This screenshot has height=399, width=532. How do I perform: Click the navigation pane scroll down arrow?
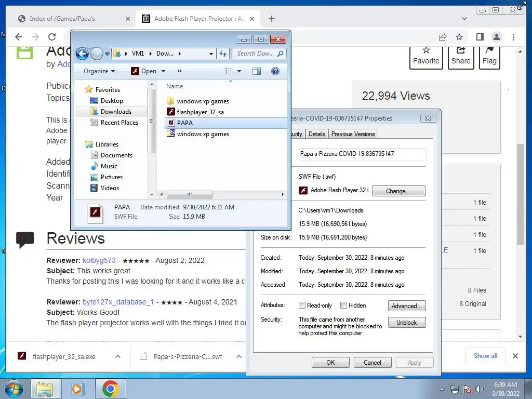pyautogui.click(x=152, y=194)
